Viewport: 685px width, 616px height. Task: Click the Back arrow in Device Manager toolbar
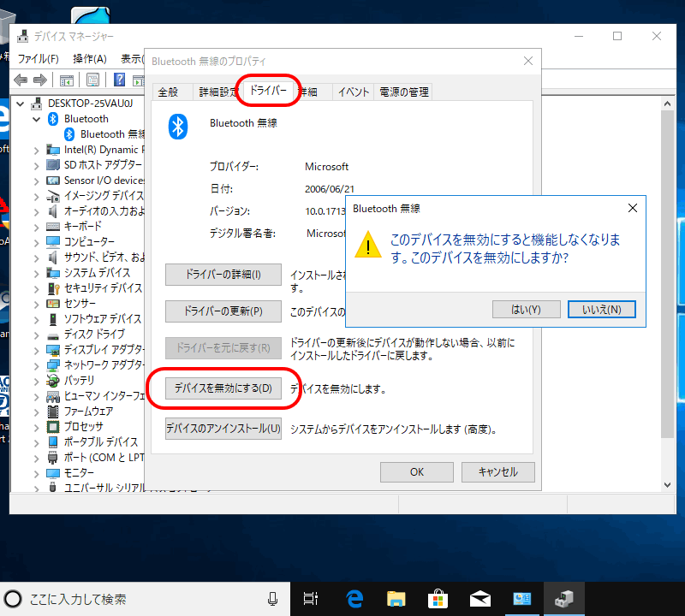click(x=20, y=80)
